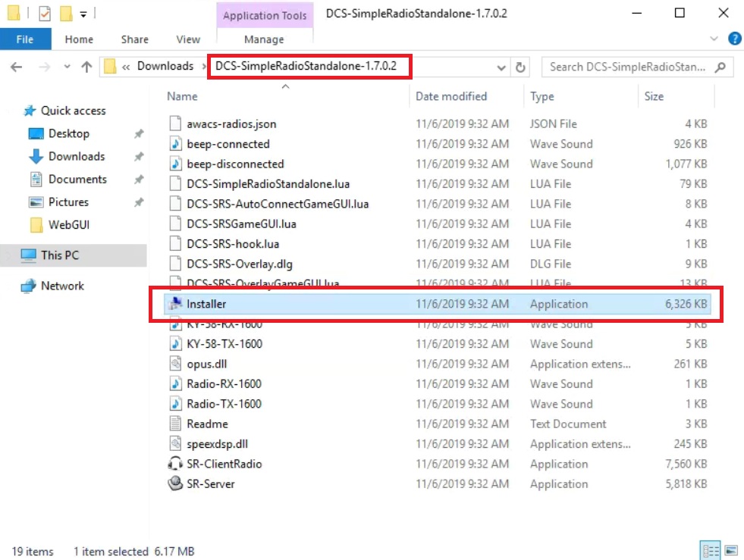Click the opus.dll file icon

tap(175, 364)
